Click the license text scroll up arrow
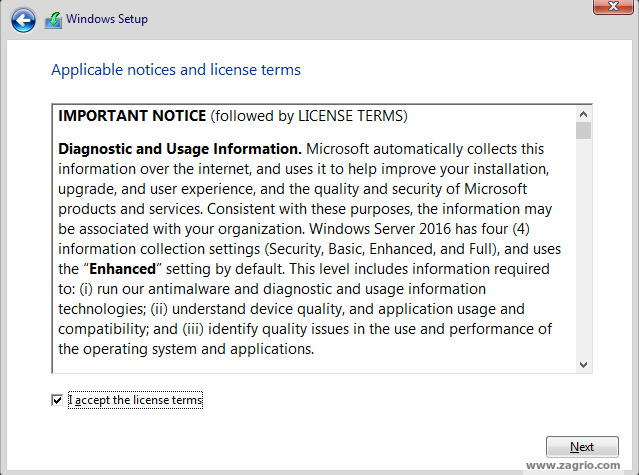639x475 pixels. [x=583, y=114]
